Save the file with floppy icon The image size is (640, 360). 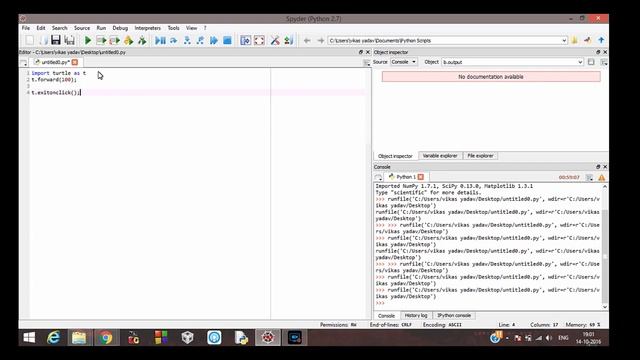[56, 40]
